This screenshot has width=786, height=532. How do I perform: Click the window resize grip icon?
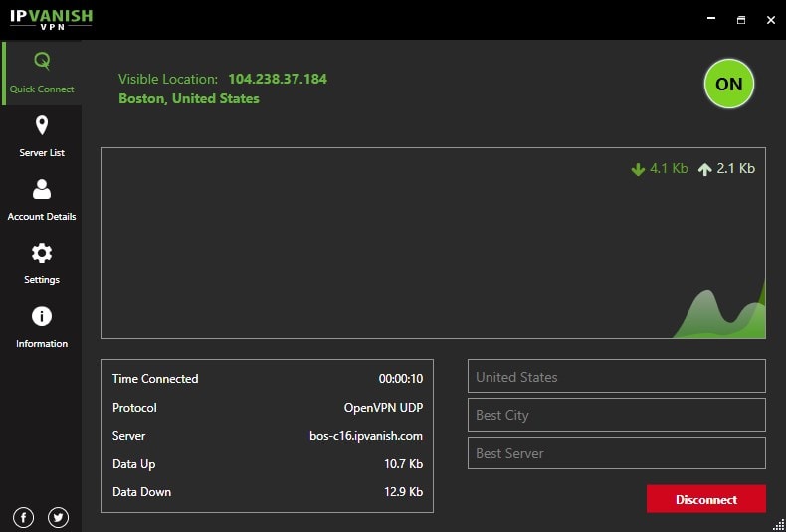point(779,524)
